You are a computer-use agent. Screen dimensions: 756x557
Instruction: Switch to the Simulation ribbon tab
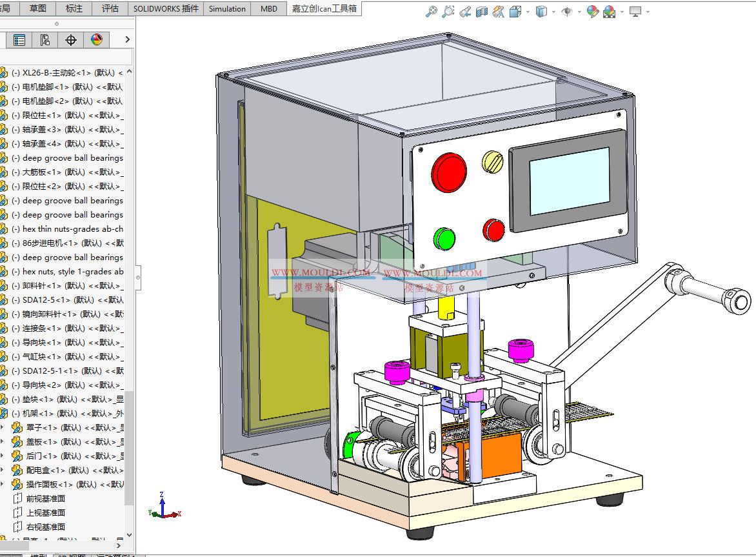click(226, 8)
